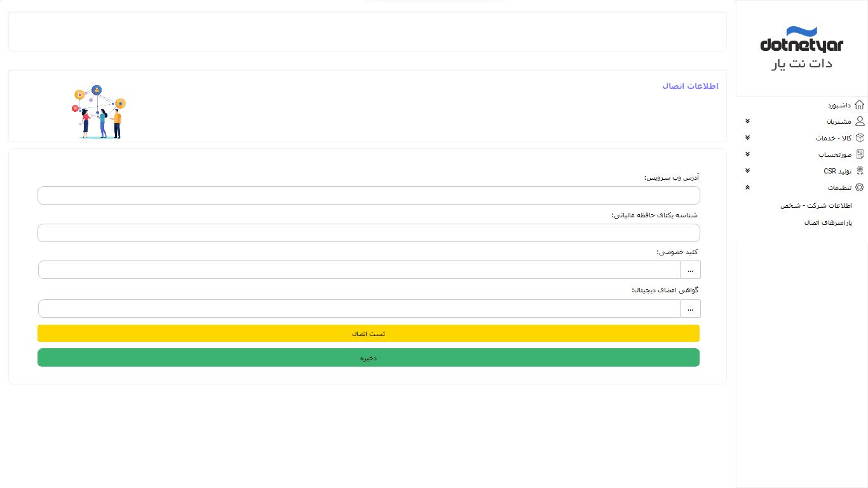Expand the مشتریان menu chevron
The height and width of the screenshot is (488, 868).
click(747, 121)
